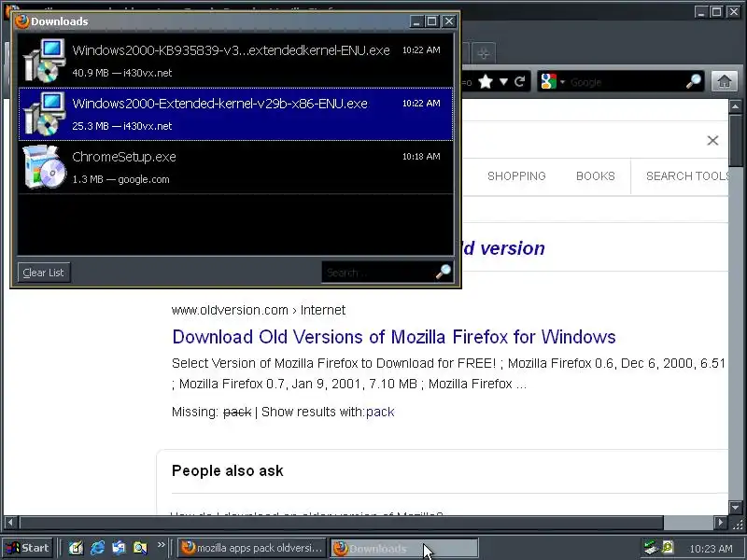Click the horizontal scrollbar thumb

[x=341, y=523]
